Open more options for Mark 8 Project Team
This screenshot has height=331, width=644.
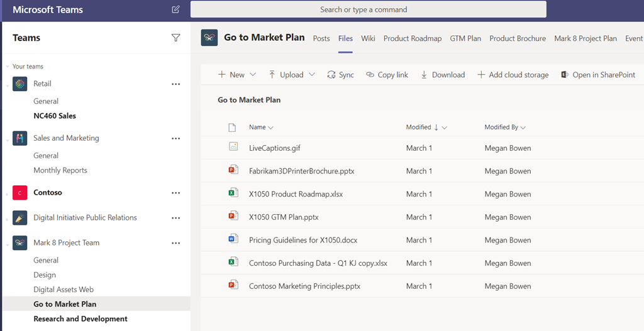pyautogui.click(x=176, y=243)
